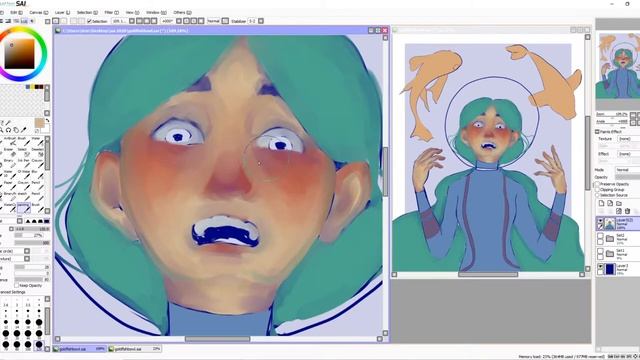This screenshot has height=360, width=640.
Task: Open the Effect dropdown in Paints Effect
Action: click(x=629, y=154)
